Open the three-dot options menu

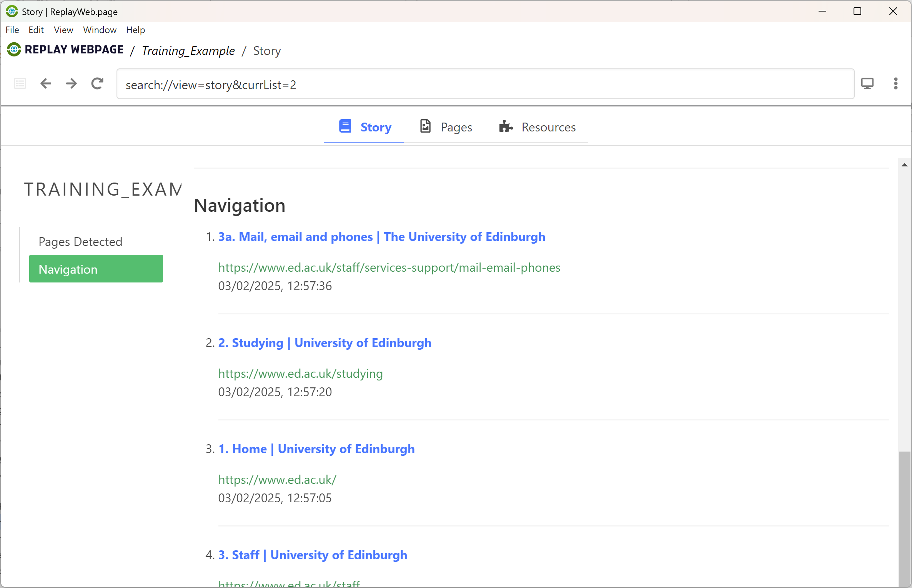[896, 84]
